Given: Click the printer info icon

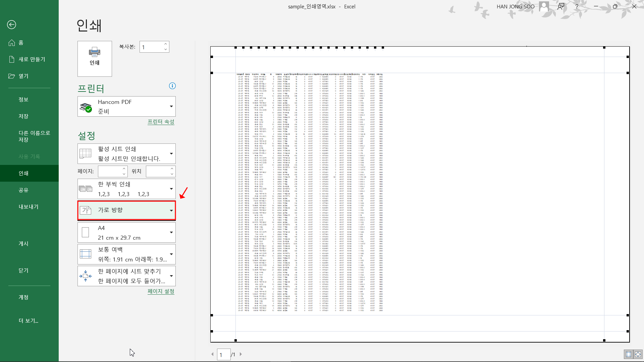Looking at the screenshot, I should coord(172,86).
